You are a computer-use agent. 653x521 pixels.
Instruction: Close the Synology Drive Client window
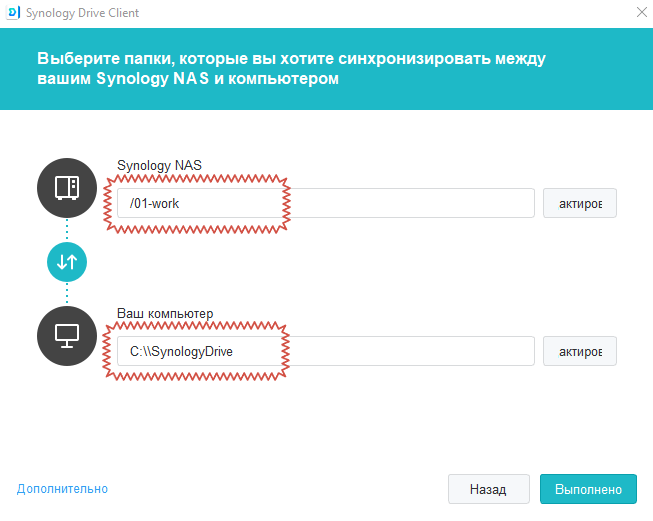[640, 13]
